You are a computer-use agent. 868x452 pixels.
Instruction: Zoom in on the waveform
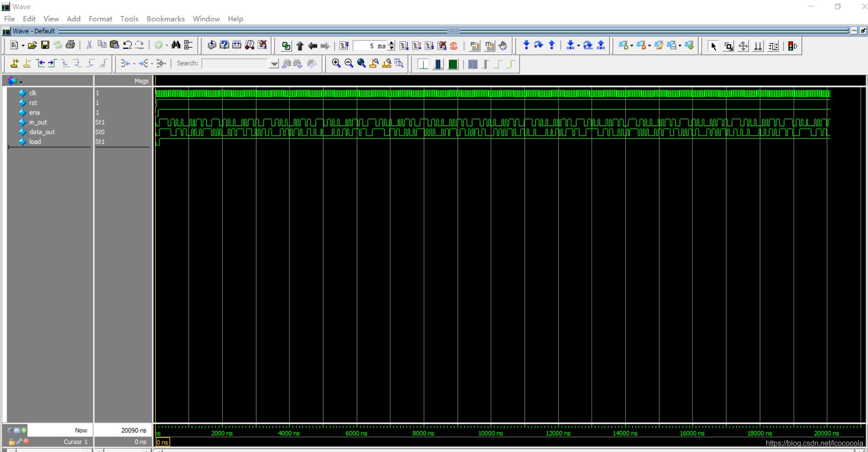coord(336,63)
